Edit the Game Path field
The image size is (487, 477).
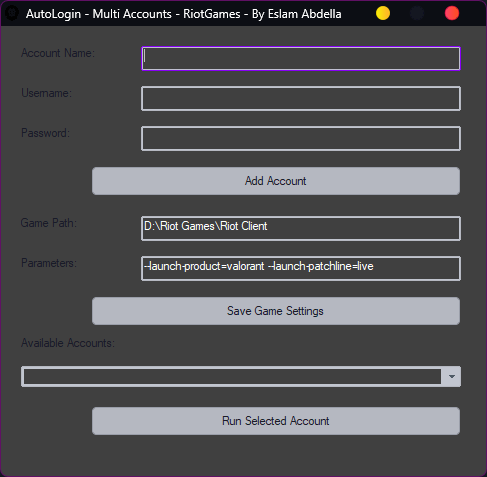pos(301,229)
